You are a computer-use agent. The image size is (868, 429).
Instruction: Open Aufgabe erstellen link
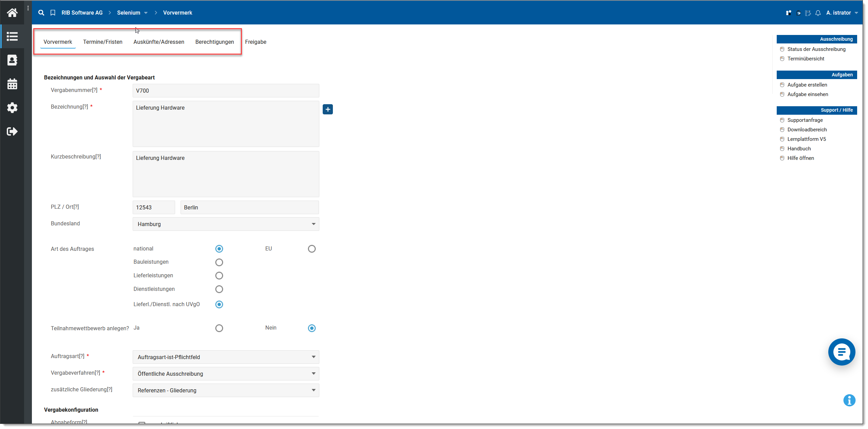[807, 85]
